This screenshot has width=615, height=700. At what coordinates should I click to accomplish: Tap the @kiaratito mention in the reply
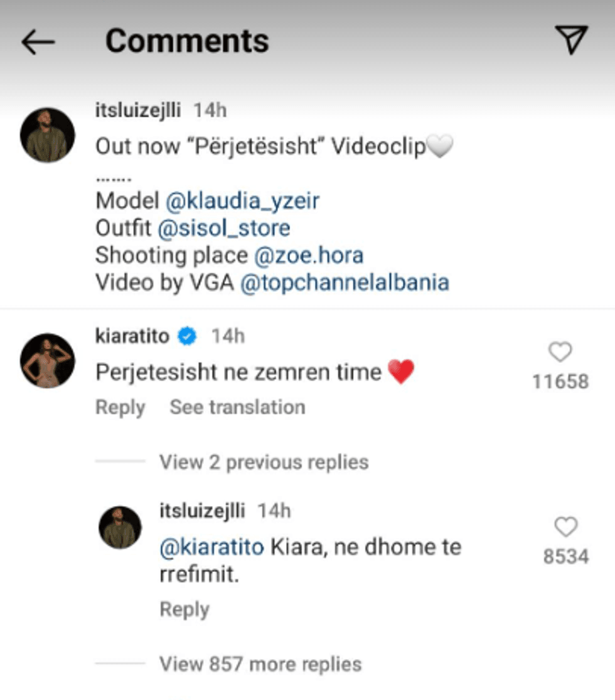click(x=212, y=547)
